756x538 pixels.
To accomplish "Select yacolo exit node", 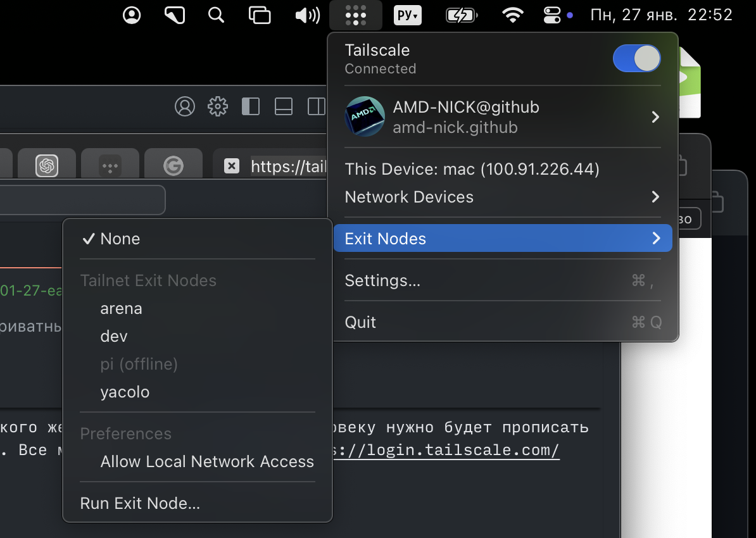I will (x=125, y=392).
